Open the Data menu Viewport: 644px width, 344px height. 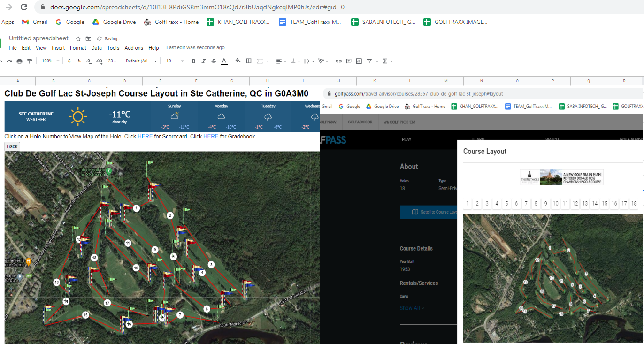pyautogui.click(x=96, y=48)
